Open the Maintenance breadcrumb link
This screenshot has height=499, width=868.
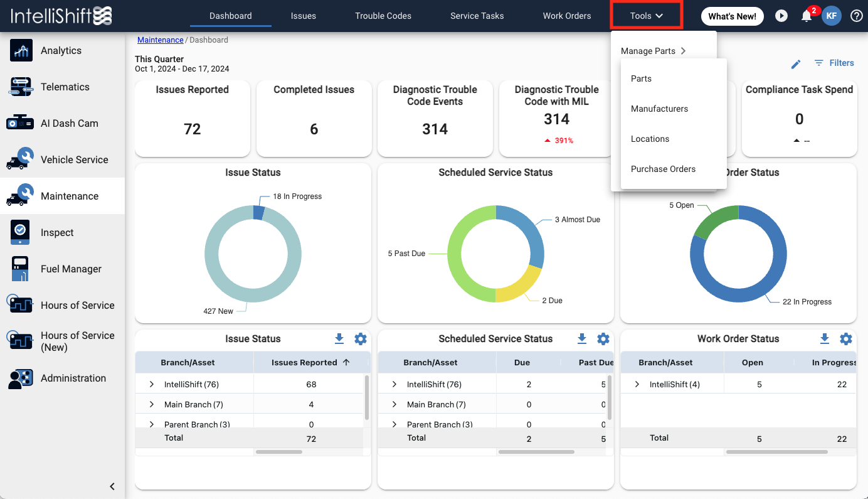click(x=160, y=39)
